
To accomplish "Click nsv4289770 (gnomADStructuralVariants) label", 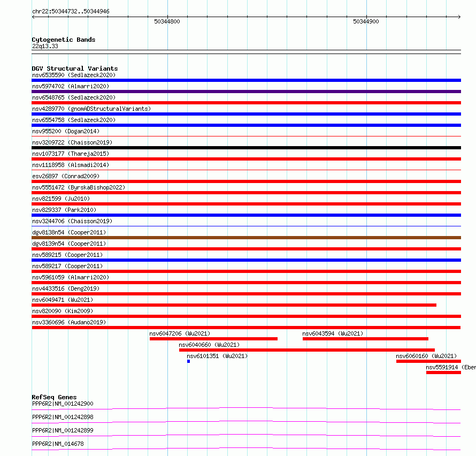I will [x=91, y=109].
